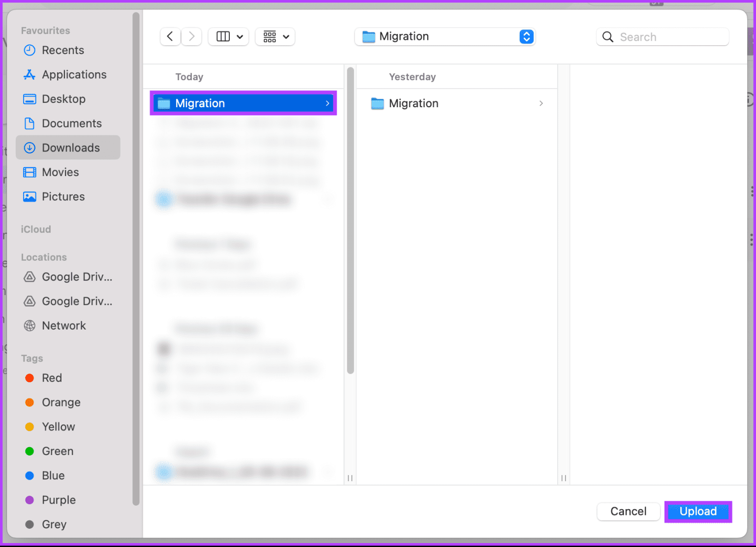Select Applications in the sidebar

point(74,74)
